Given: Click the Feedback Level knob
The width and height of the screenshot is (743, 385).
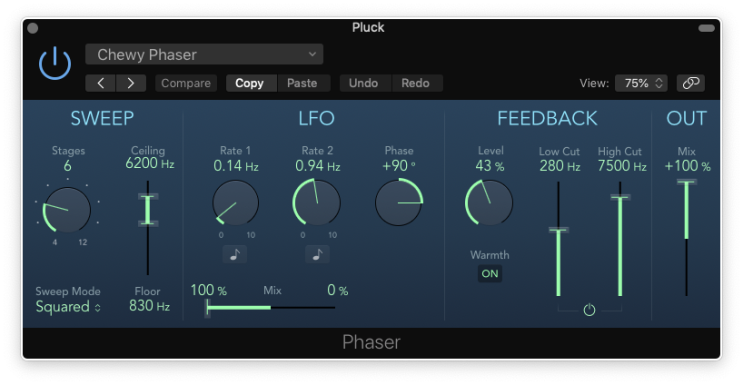Looking at the screenshot, I should (x=489, y=202).
